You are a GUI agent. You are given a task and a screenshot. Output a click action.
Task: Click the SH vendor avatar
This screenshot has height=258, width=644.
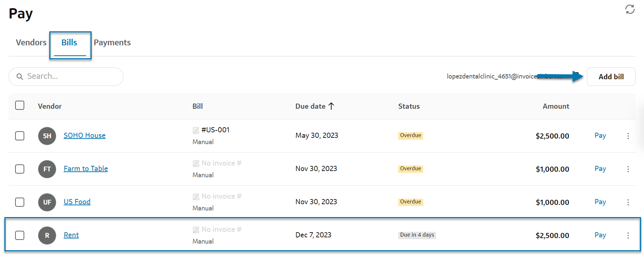[47, 136]
